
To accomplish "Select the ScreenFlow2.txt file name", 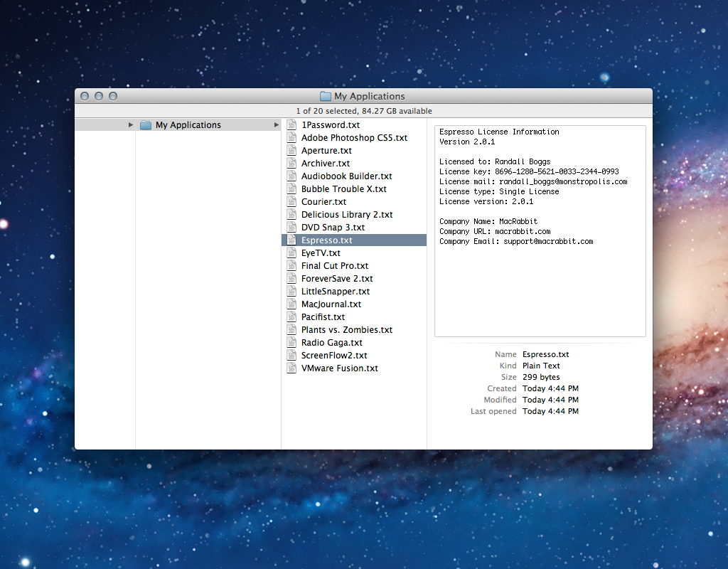I will pyautogui.click(x=334, y=355).
